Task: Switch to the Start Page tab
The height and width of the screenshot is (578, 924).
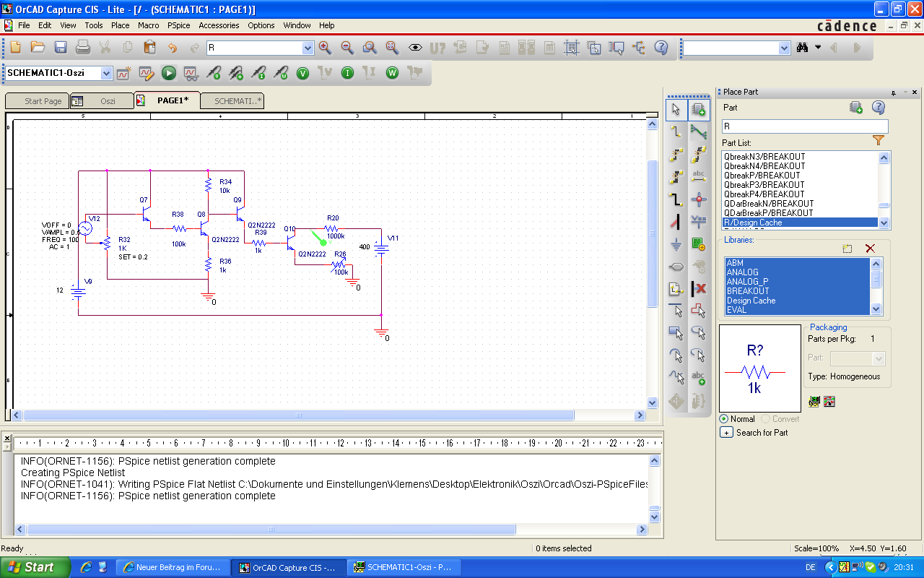Action: click(38, 101)
